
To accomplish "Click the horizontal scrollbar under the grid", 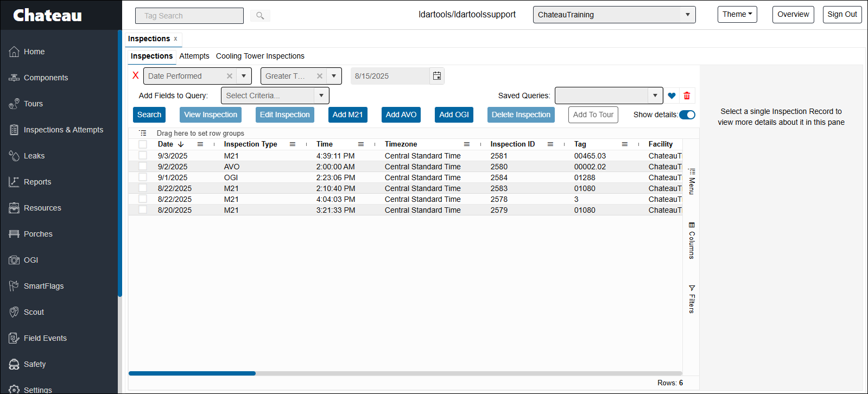I will click(x=192, y=373).
